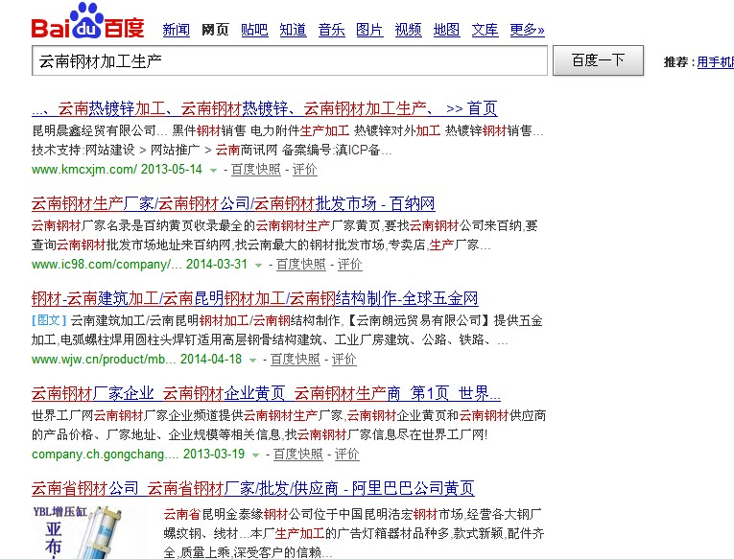Viewport: 734px width, 560px height.
Task: Open the 贴吧 tab
Action: click(254, 30)
